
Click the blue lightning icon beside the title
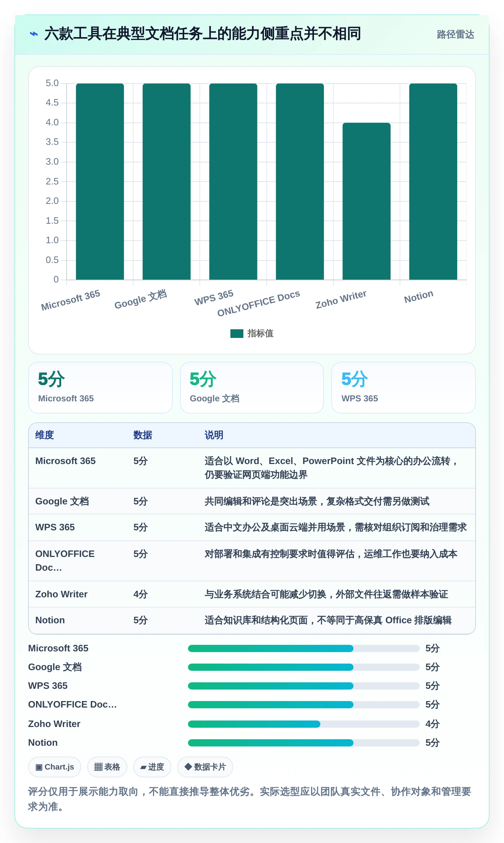click(x=34, y=34)
